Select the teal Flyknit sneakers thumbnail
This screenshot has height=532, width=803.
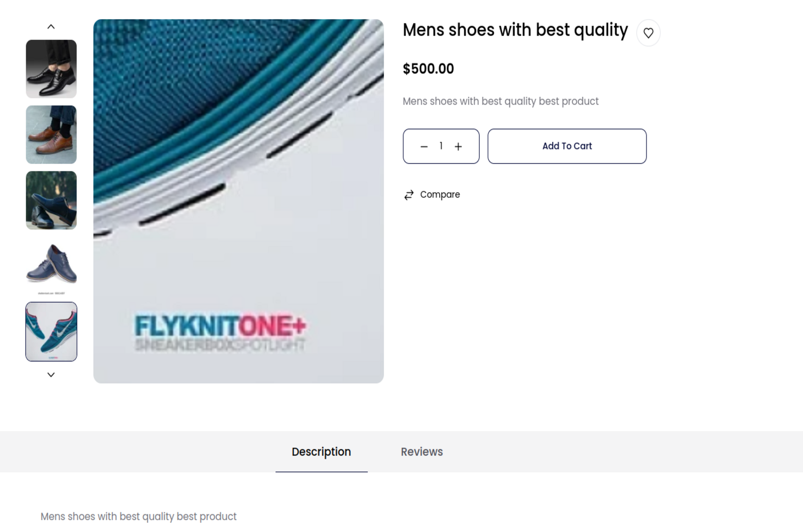pos(51,331)
